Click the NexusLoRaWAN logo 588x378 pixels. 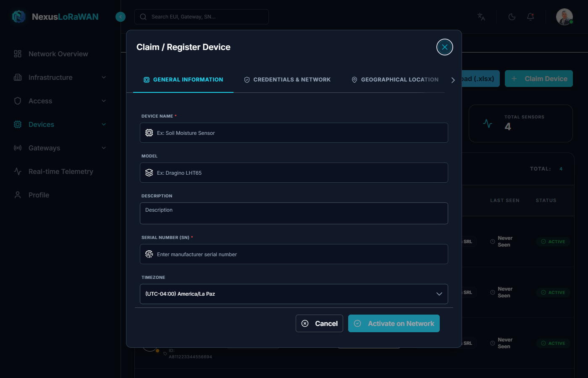point(55,17)
